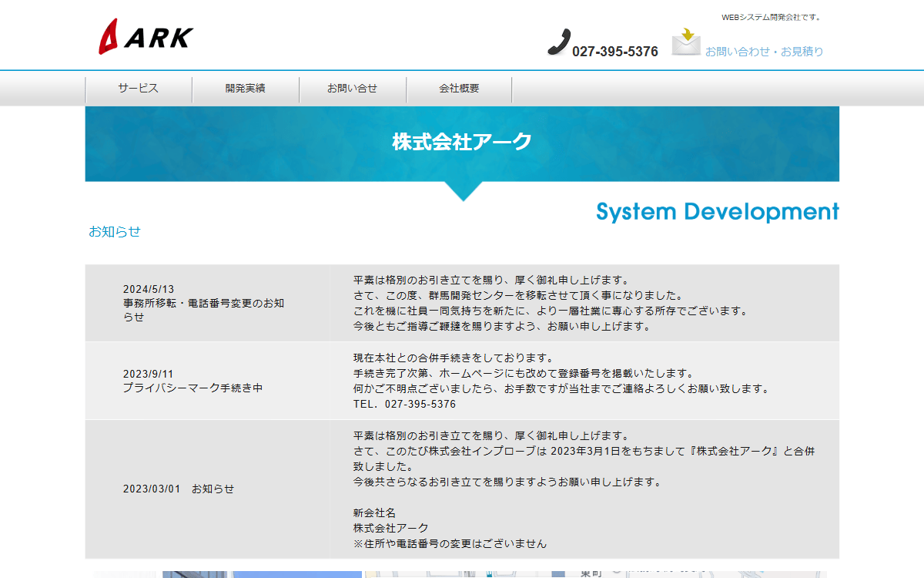Viewport: 924px width, 578px height.
Task: Click the 現在本社との合併手続き line
Action: click(x=454, y=358)
